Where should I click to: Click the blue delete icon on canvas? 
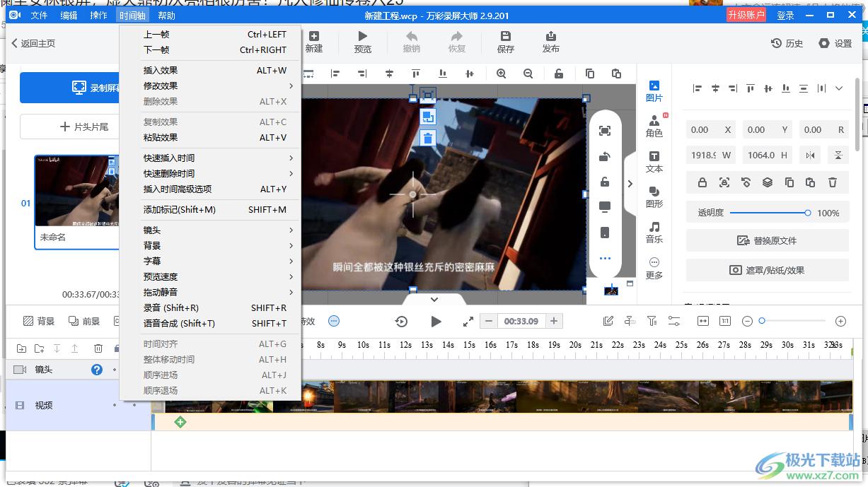[428, 138]
